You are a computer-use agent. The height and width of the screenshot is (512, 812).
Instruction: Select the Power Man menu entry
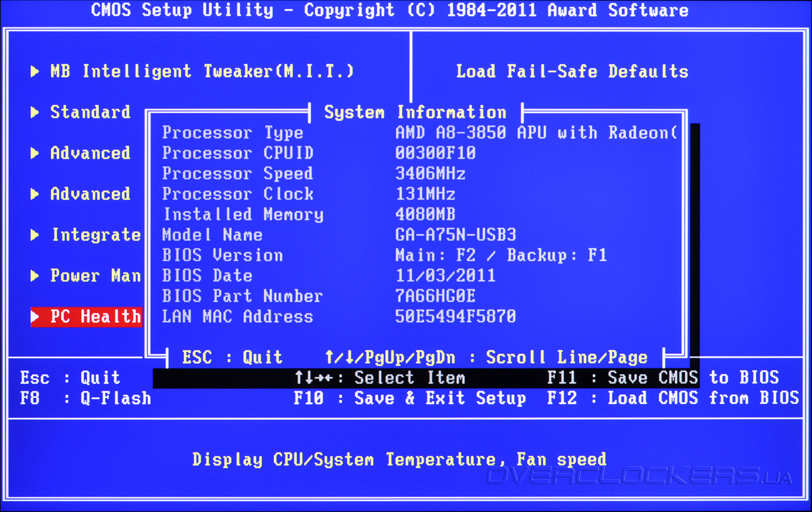[96, 276]
